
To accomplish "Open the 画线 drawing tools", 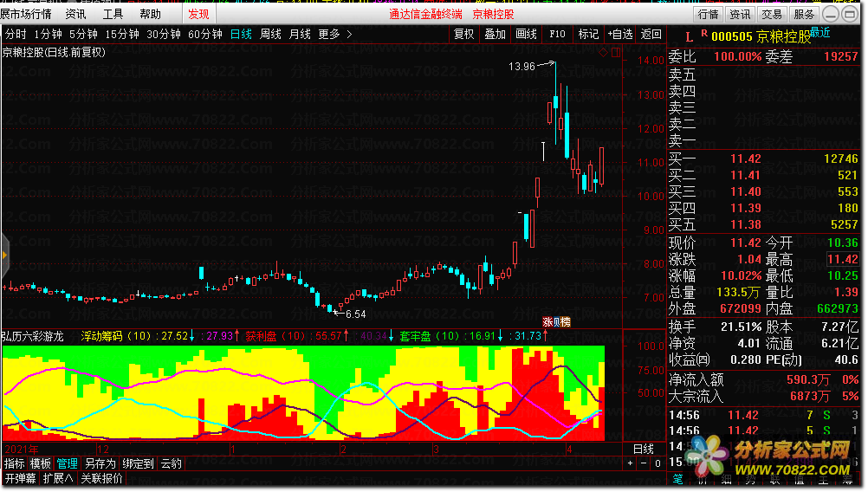I will (526, 35).
